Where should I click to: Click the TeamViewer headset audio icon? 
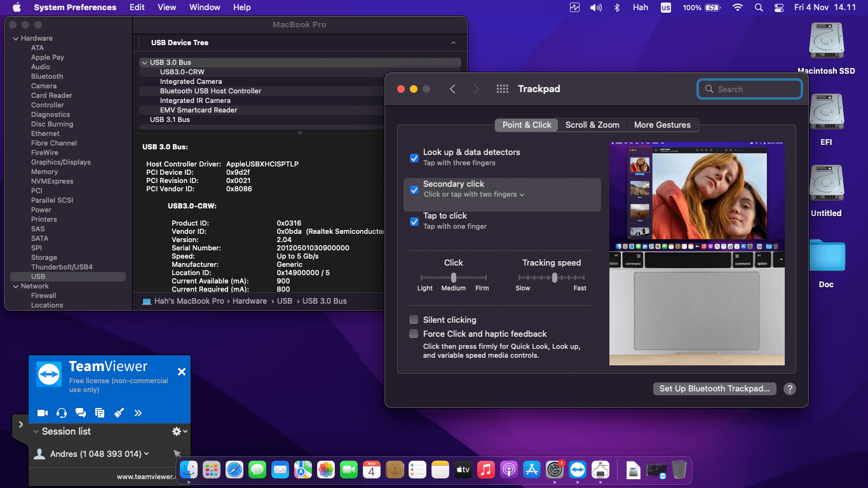pyautogui.click(x=62, y=413)
